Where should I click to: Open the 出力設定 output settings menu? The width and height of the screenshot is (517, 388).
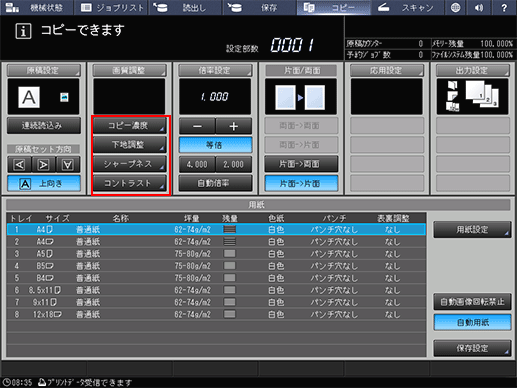point(473,70)
